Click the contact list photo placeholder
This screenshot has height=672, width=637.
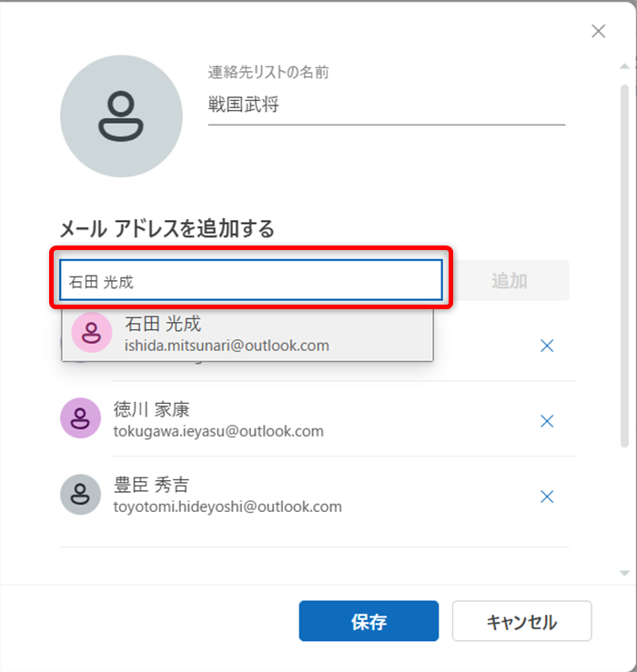121,116
